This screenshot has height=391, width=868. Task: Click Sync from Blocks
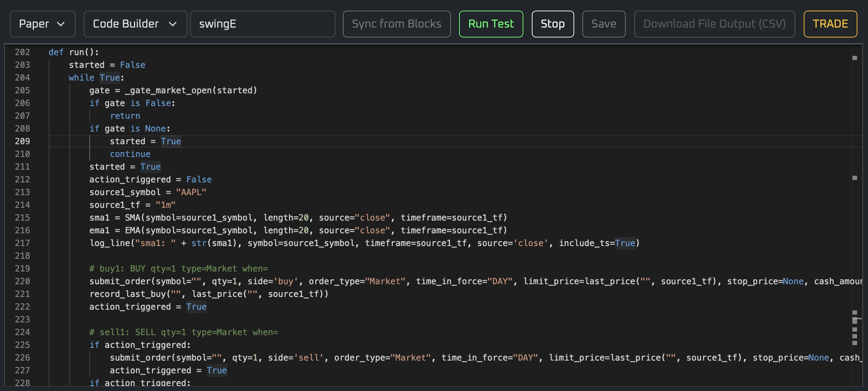[397, 24]
